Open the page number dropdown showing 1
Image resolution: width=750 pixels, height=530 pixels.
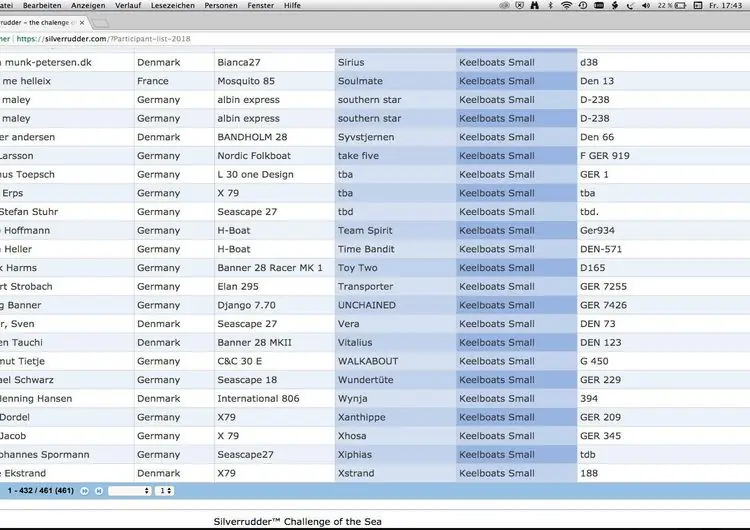click(x=164, y=491)
